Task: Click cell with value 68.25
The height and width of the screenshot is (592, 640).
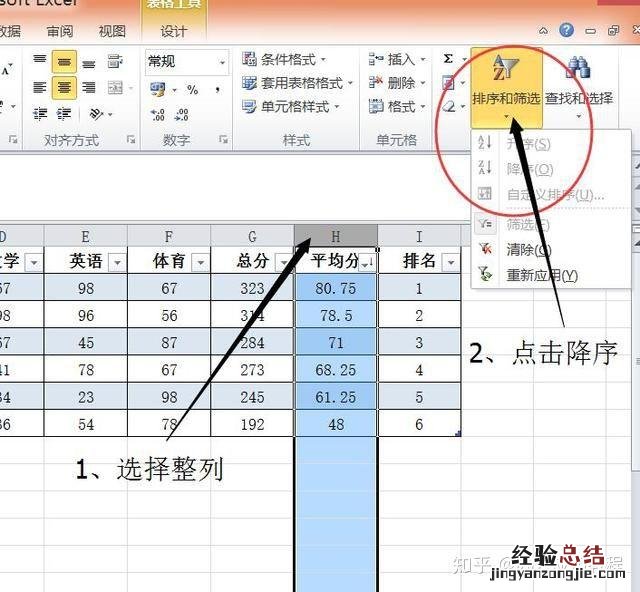Action: (x=336, y=370)
